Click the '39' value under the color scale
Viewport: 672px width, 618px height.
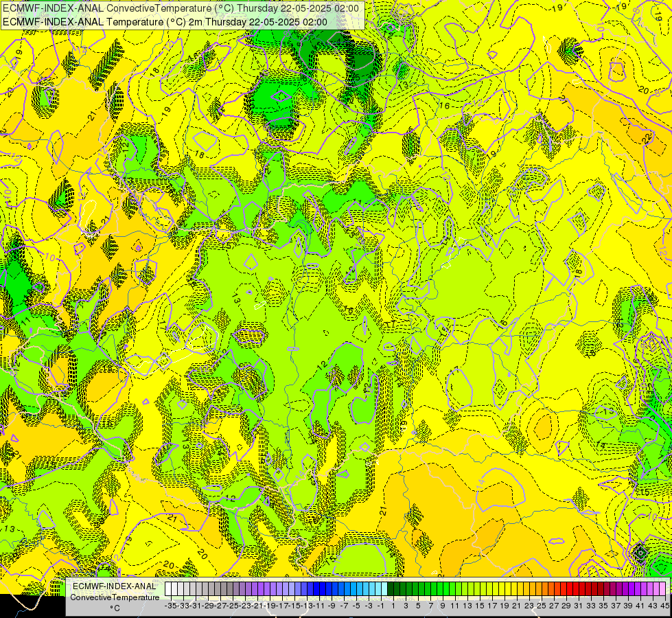628,606
